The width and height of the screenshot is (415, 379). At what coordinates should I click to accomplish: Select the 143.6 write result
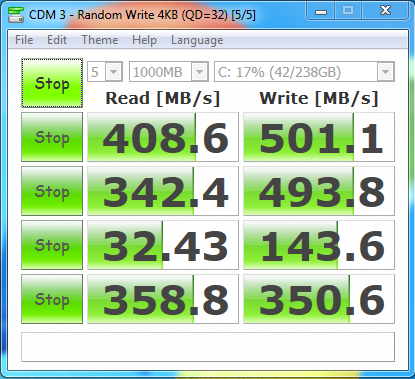(319, 245)
